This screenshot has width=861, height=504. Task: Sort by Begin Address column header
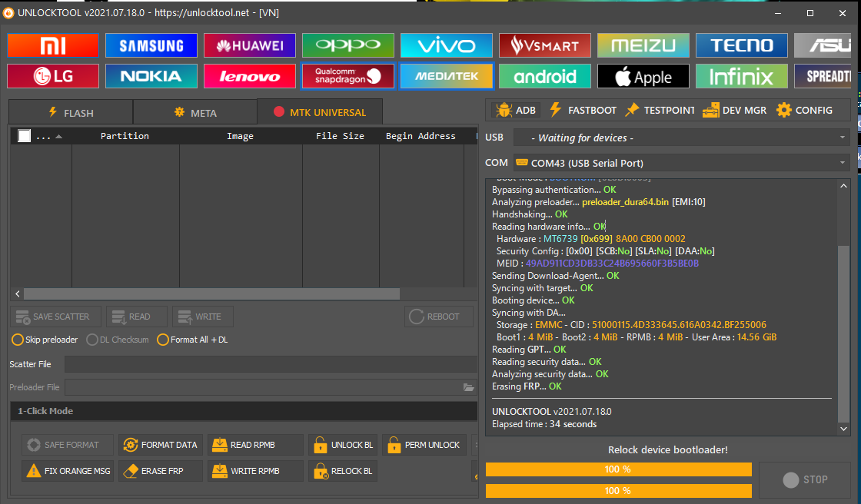tap(421, 136)
